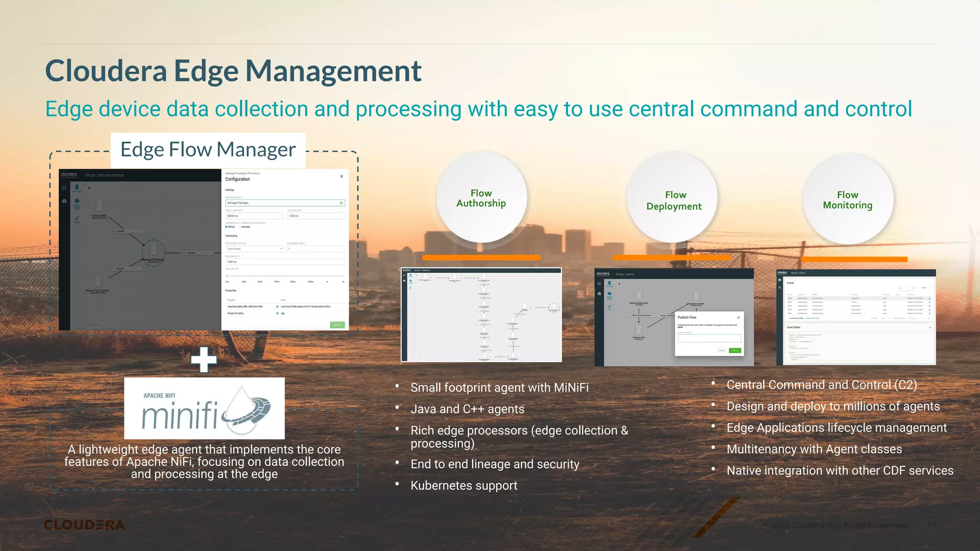Click the 'Kubernetes support' bullet text

pyautogui.click(x=464, y=485)
